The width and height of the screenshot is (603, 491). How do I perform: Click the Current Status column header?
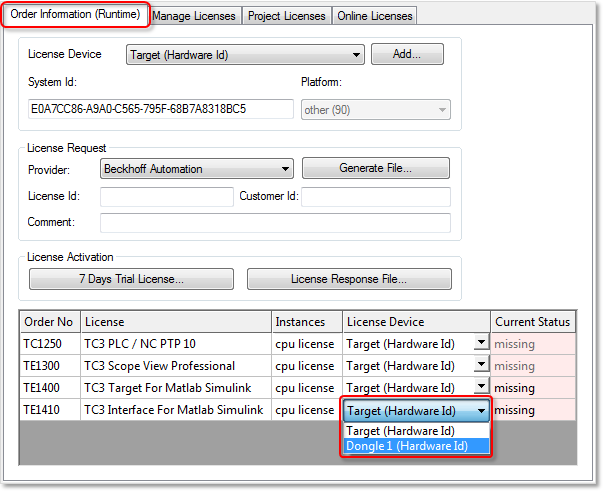(x=533, y=322)
